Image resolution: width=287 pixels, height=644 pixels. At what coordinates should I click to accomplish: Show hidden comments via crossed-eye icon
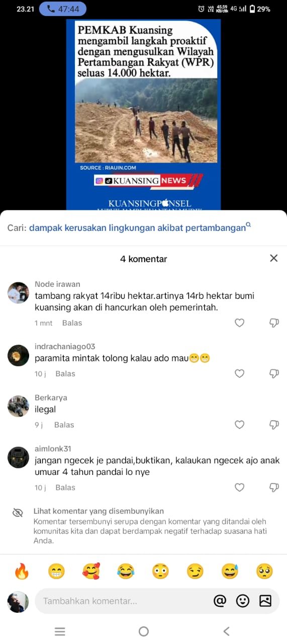(18, 513)
